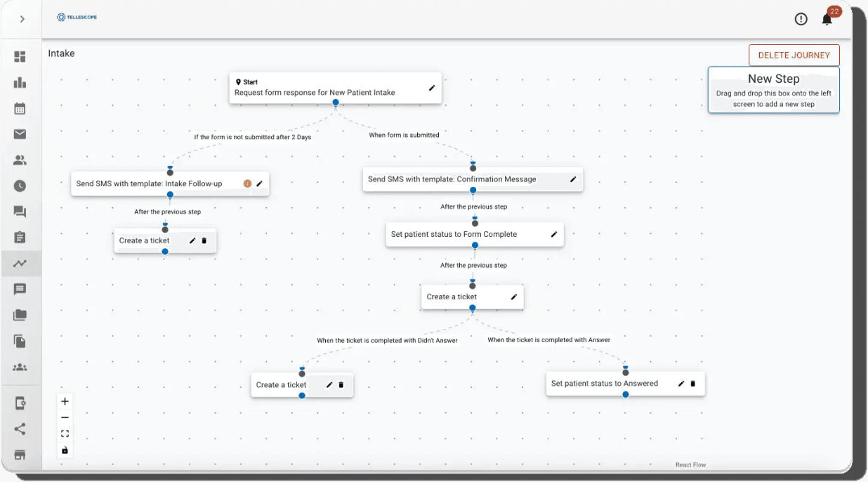868x482 pixels.
Task: Select the Journeys trend line sidebar item
Action: tap(20, 263)
